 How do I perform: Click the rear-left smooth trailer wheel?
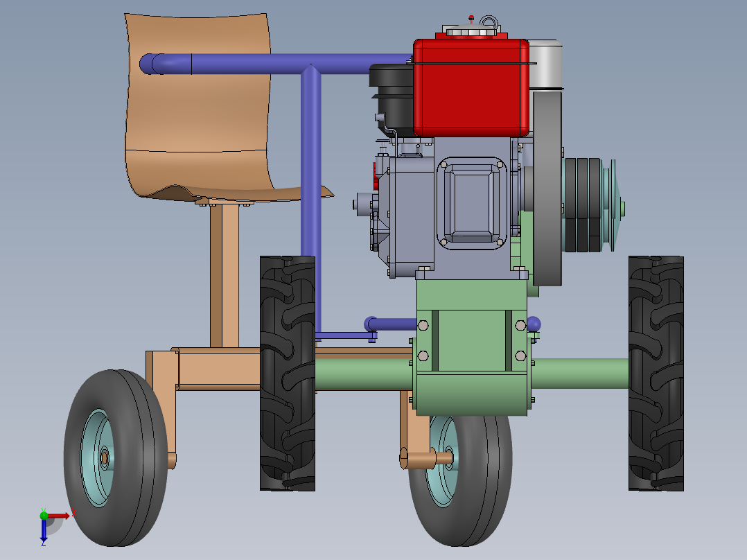coord(116,457)
